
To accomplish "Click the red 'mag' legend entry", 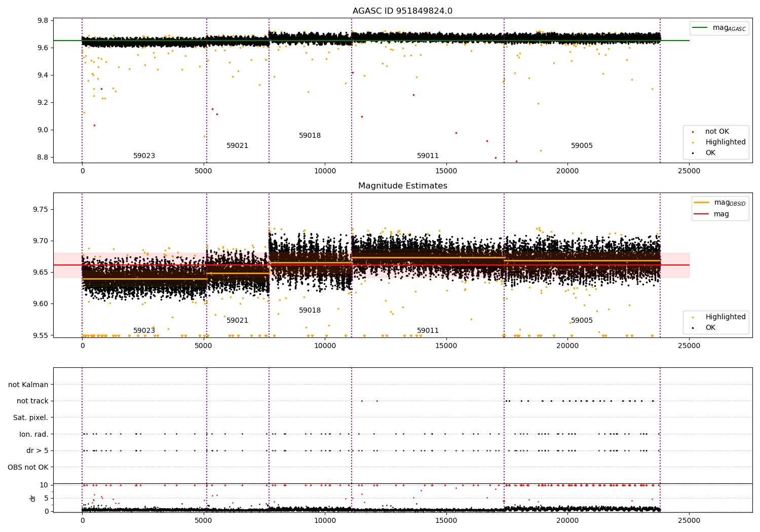I will point(712,214).
